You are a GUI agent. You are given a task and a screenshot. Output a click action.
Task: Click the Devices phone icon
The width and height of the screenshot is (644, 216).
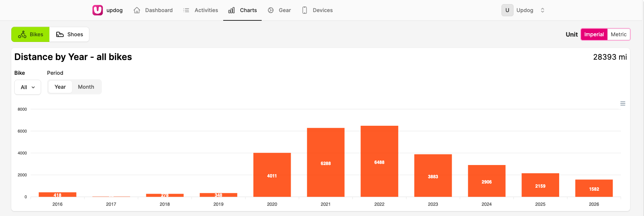click(305, 10)
